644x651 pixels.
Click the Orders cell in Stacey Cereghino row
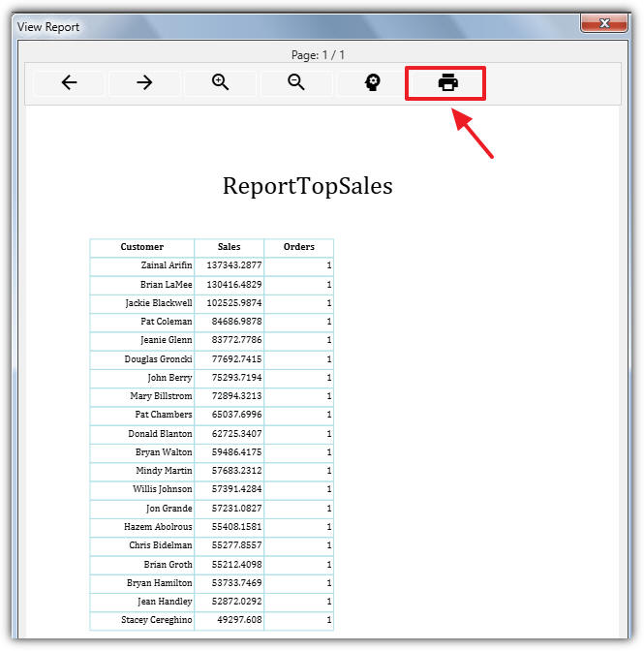coord(299,621)
